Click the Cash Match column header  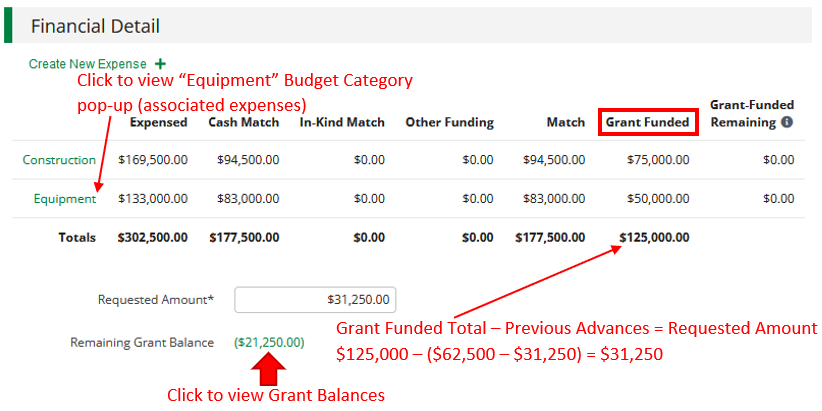click(243, 123)
